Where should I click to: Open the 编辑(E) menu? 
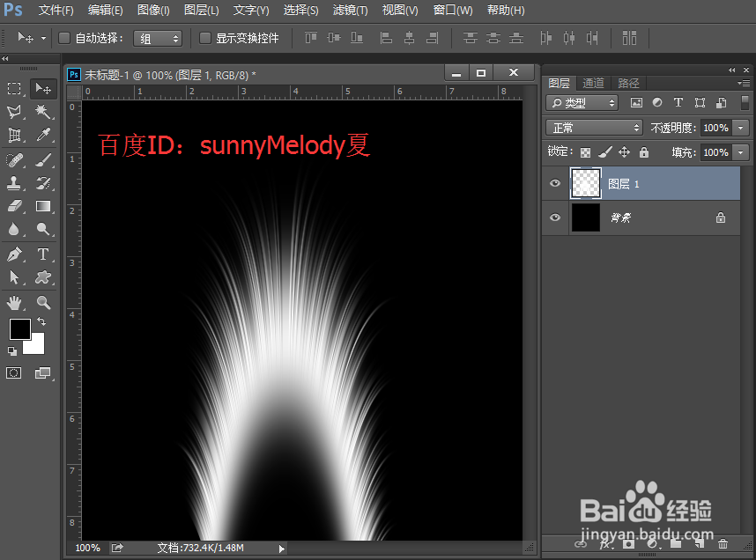coord(105,10)
